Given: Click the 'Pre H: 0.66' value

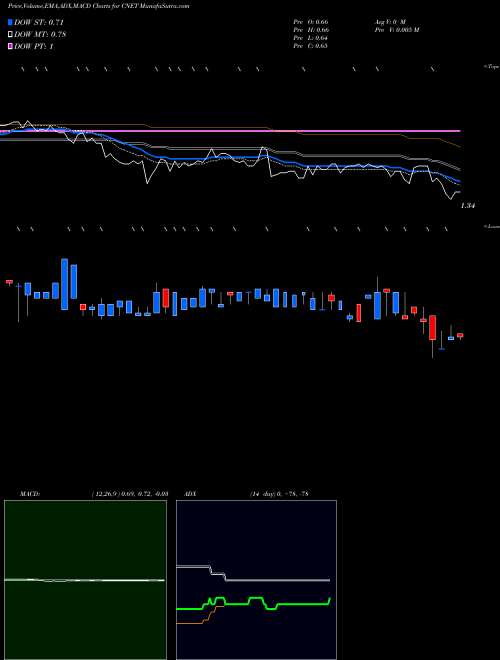Looking at the screenshot, I should coord(311,30).
